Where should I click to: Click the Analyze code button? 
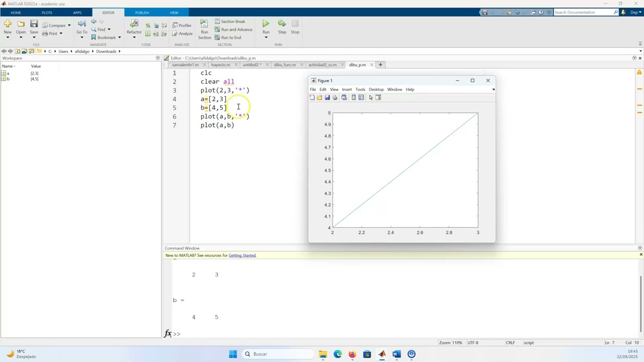pos(182,34)
